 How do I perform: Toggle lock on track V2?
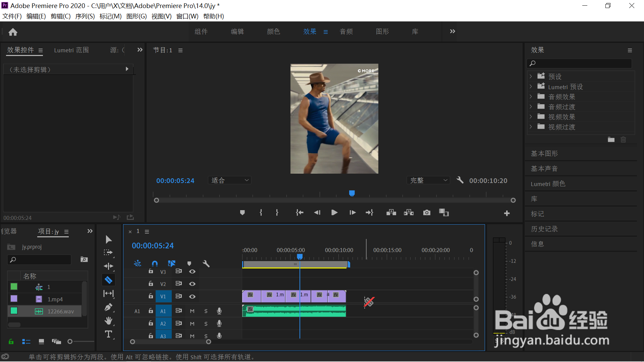(x=151, y=284)
